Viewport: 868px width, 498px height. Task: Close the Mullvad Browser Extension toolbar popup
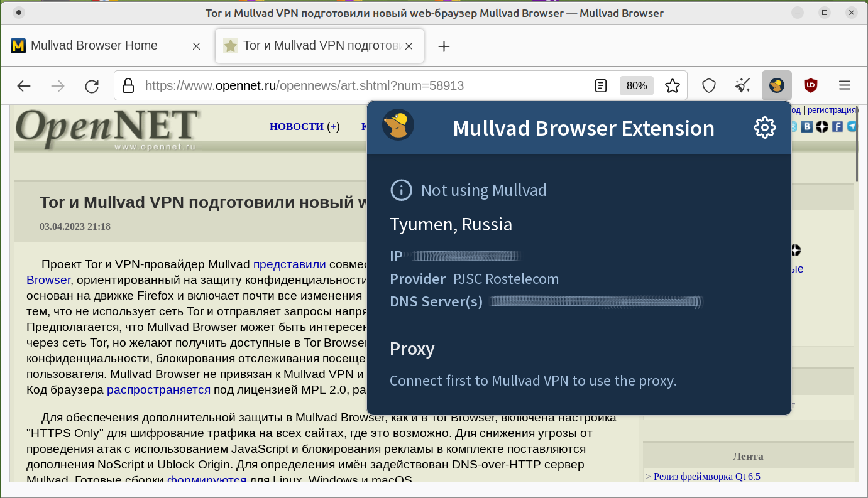(x=777, y=85)
